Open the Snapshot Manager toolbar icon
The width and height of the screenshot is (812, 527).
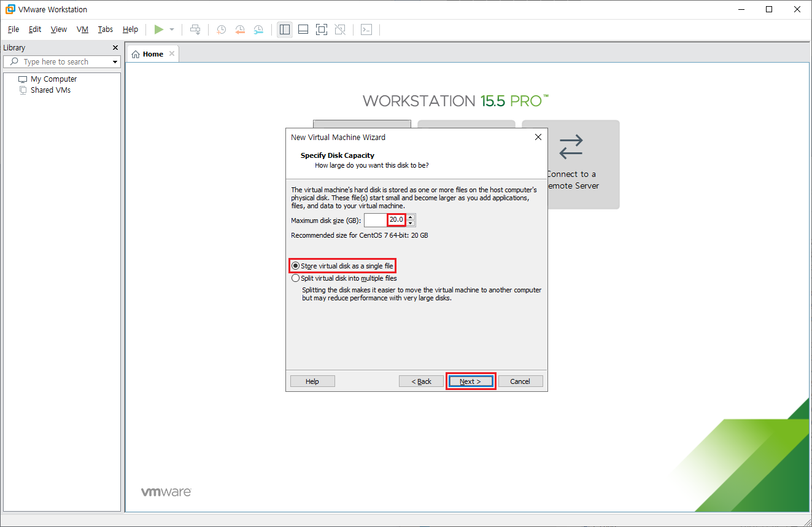[x=258, y=29]
